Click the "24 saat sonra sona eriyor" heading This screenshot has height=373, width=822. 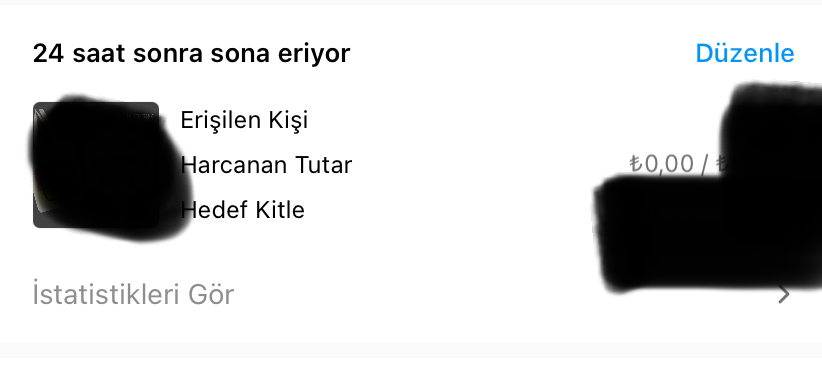(191, 53)
